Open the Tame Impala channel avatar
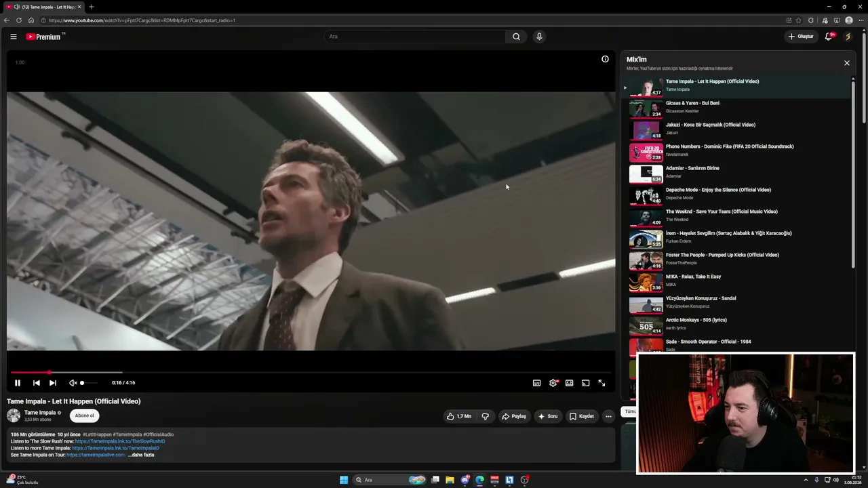 tap(14, 415)
